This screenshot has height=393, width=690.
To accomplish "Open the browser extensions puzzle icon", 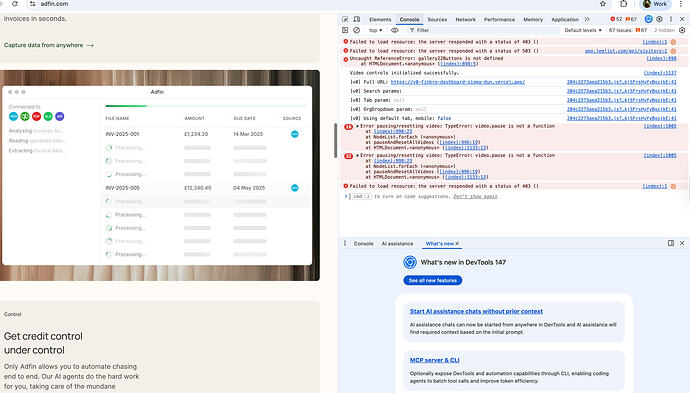I will pyautogui.click(x=624, y=4).
